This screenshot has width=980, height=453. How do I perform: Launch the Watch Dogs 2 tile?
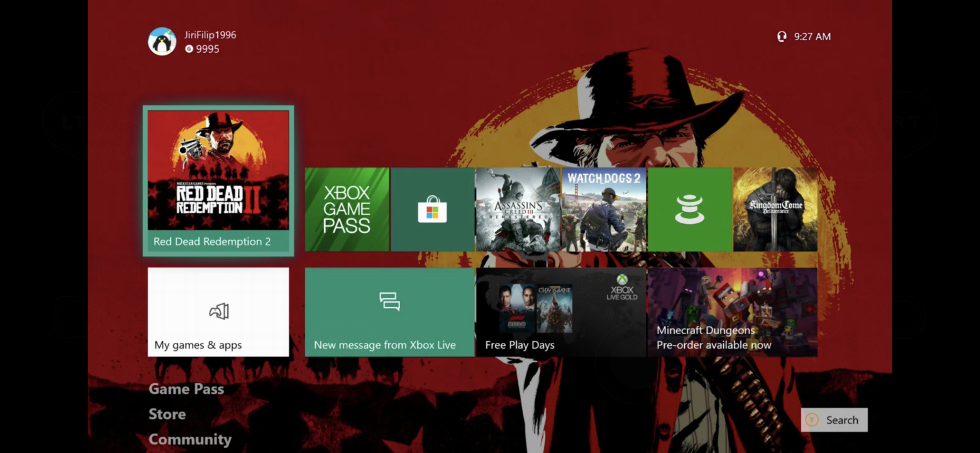(604, 209)
